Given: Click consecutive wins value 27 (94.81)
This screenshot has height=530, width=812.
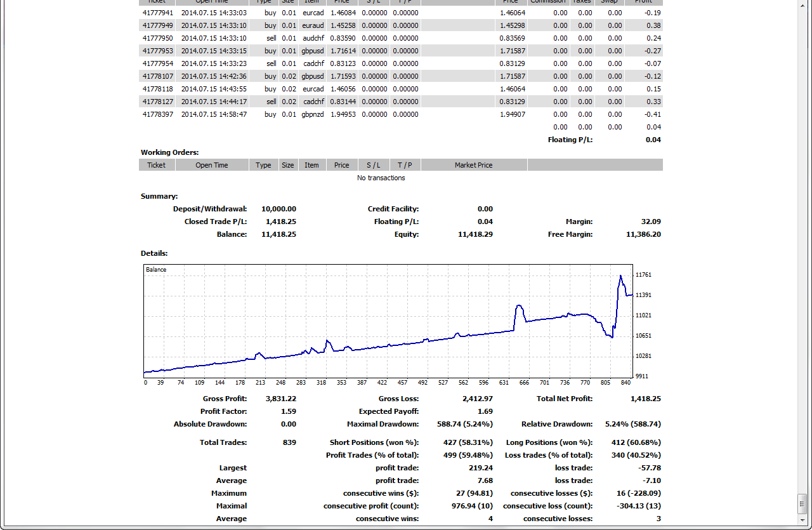Looking at the screenshot, I should coord(473,493).
